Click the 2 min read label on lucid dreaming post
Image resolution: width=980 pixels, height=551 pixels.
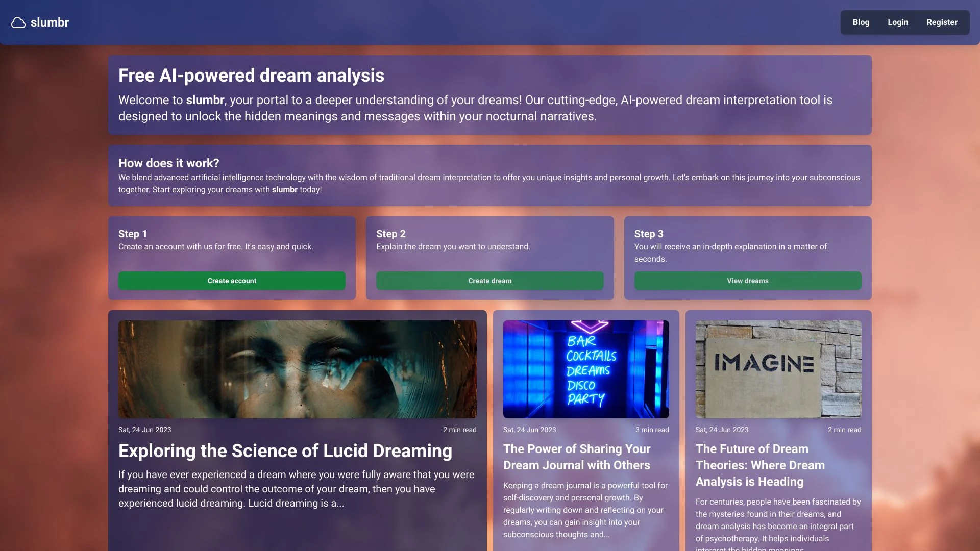point(459,430)
